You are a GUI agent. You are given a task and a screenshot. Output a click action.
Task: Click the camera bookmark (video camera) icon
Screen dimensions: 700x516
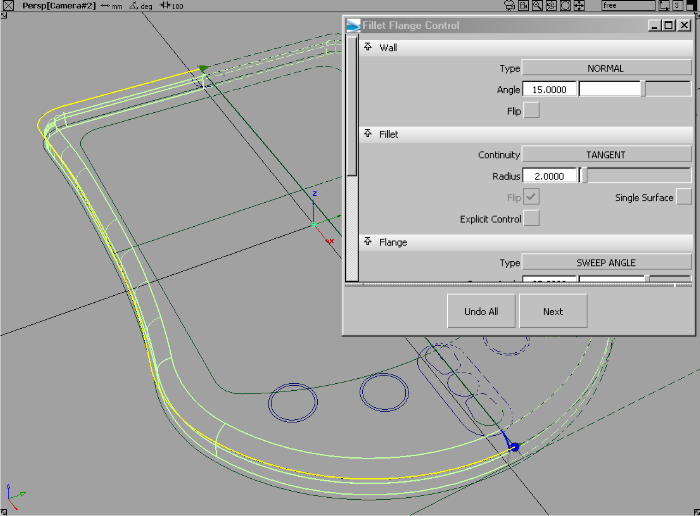pyautogui.click(x=524, y=5)
